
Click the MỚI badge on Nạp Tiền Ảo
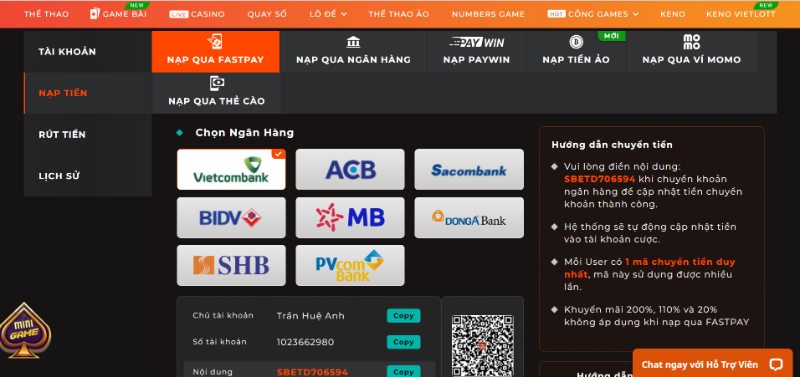(x=611, y=36)
